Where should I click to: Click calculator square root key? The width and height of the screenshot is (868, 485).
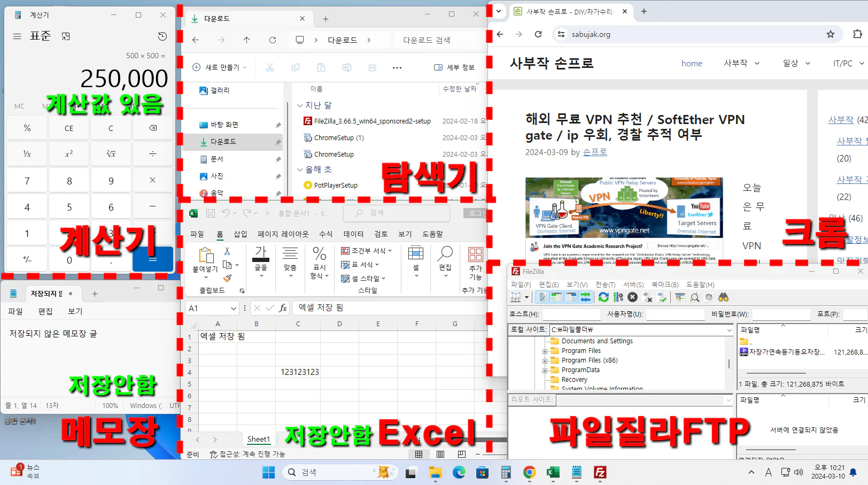[111, 154]
